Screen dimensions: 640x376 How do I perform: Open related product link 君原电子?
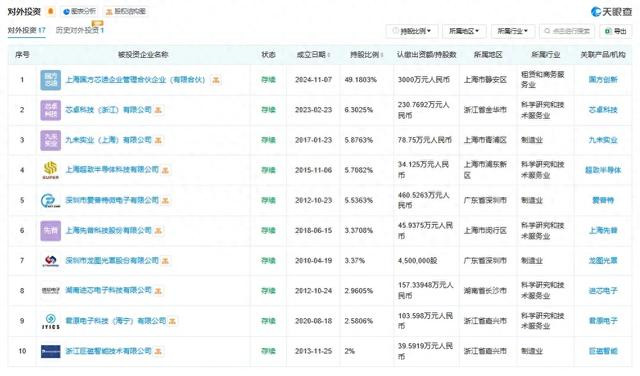pos(603,321)
